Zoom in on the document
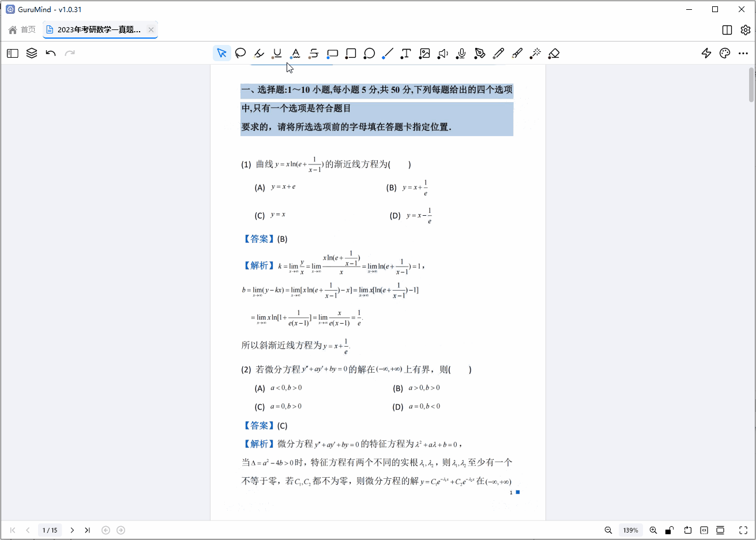 pos(653,530)
